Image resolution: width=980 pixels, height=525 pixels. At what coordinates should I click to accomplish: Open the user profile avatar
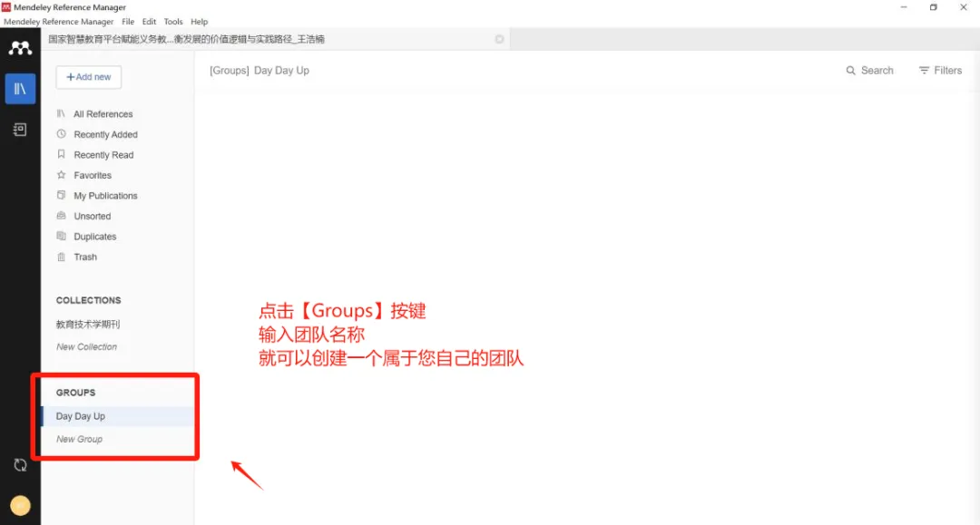(20, 505)
